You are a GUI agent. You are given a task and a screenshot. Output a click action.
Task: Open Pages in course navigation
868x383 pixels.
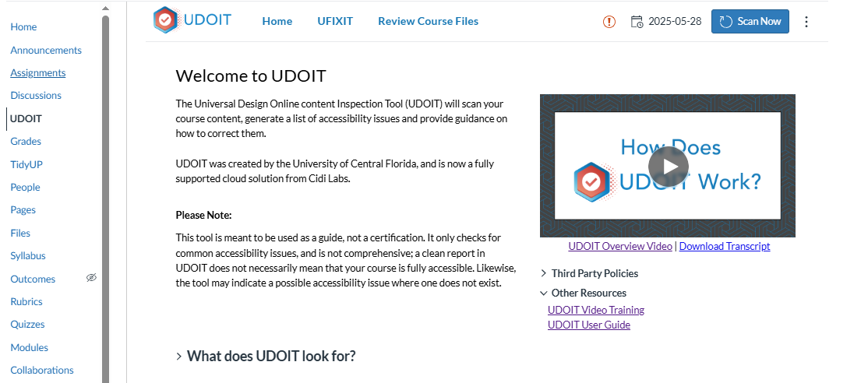coord(23,210)
